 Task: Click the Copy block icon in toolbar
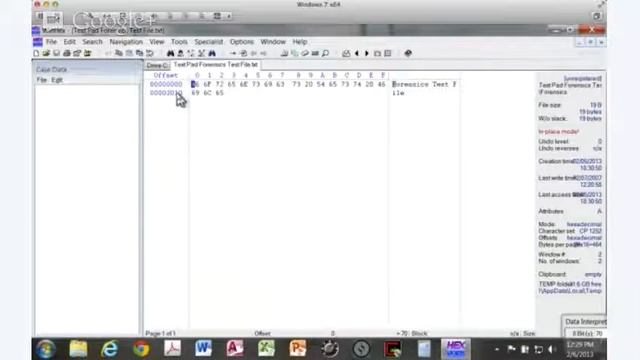(x=119, y=53)
